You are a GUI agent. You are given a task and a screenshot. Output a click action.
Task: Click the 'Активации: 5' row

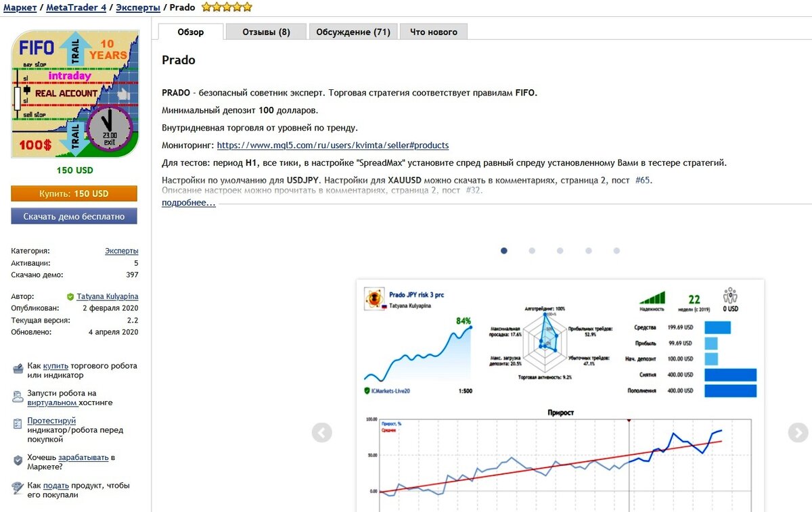[x=74, y=263]
